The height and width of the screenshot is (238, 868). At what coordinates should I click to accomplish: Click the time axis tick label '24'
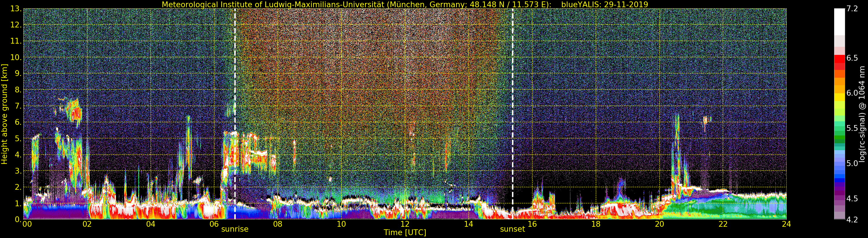click(786, 224)
